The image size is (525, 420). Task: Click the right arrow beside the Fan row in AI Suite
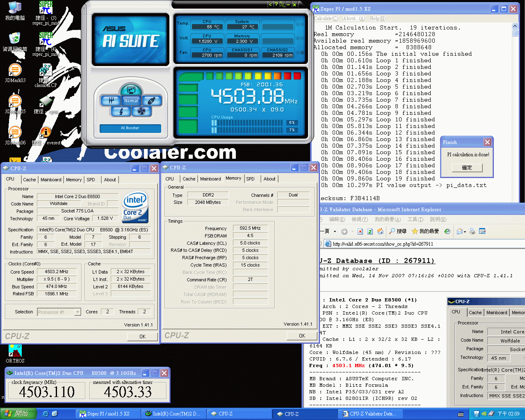click(x=303, y=52)
